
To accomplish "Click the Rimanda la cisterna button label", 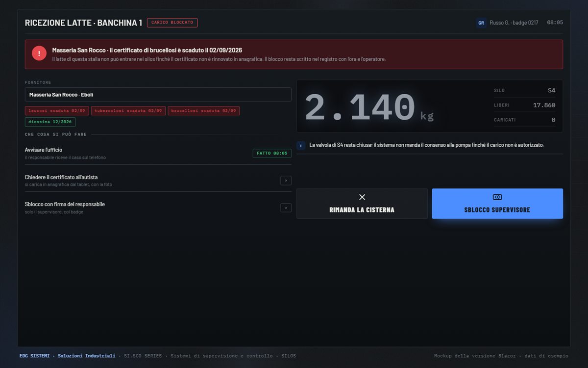I will (362, 210).
